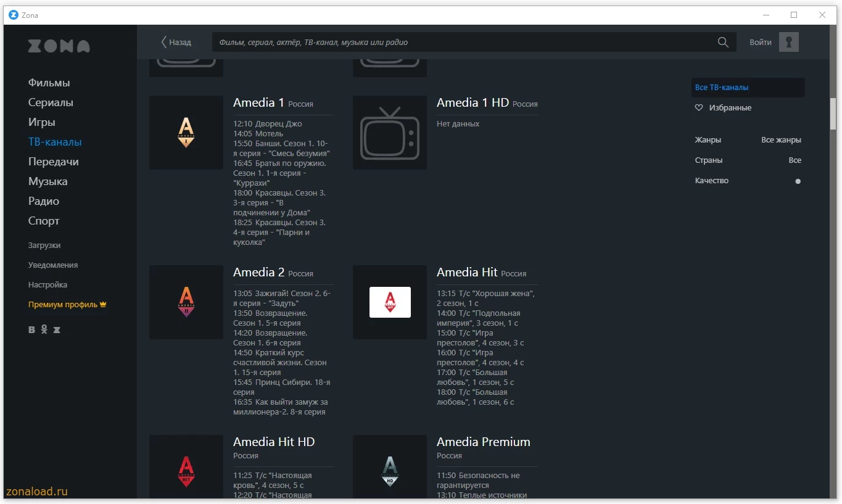Click the Назад back button
The height and width of the screenshot is (504, 842).
176,43
